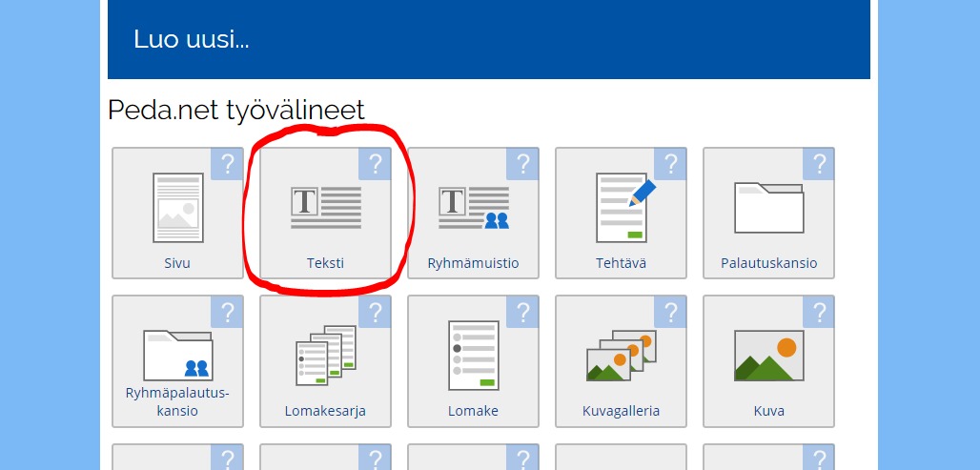Viewport: 980px width, 470px height.
Task: Click help question mark on Lomakesarja tile
Action: click(375, 312)
